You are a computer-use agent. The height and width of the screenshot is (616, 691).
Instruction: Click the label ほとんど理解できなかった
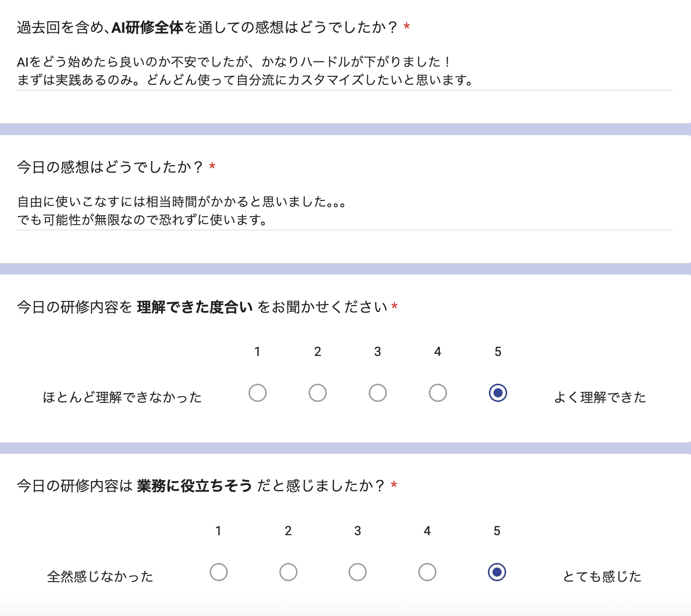123,397
